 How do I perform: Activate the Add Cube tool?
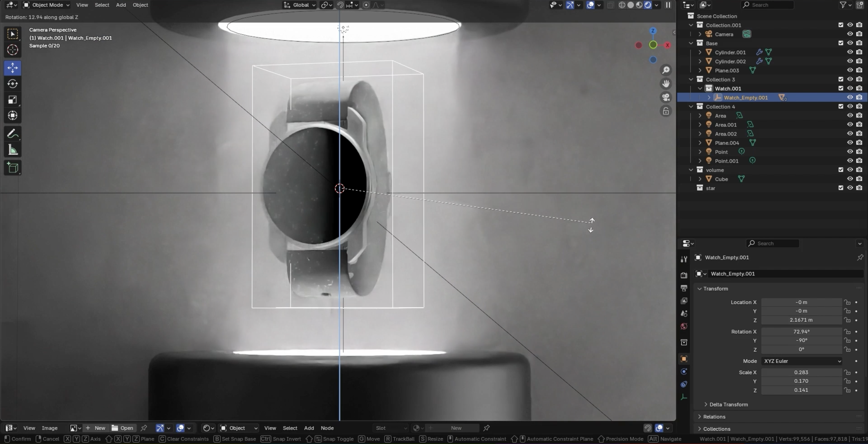tap(13, 168)
